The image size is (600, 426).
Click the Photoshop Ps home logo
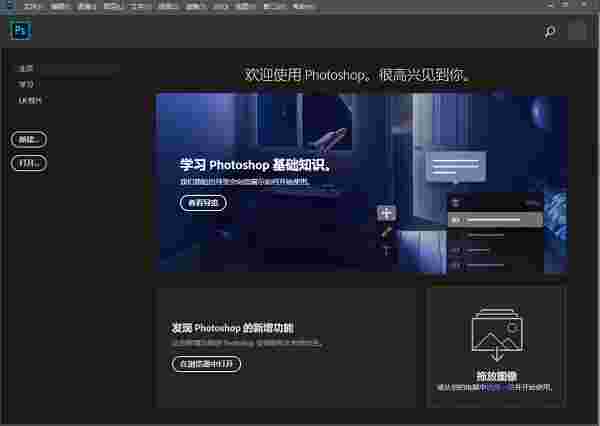tap(20, 30)
